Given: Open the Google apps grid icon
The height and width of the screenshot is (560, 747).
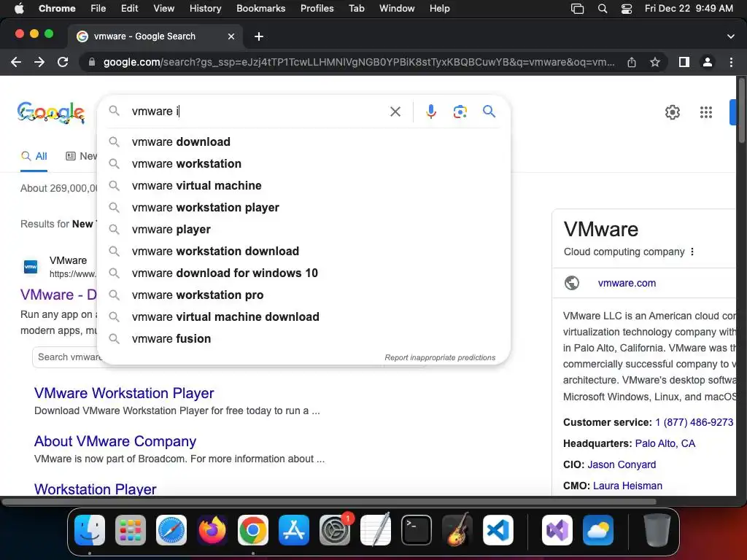Looking at the screenshot, I should coord(706,112).
